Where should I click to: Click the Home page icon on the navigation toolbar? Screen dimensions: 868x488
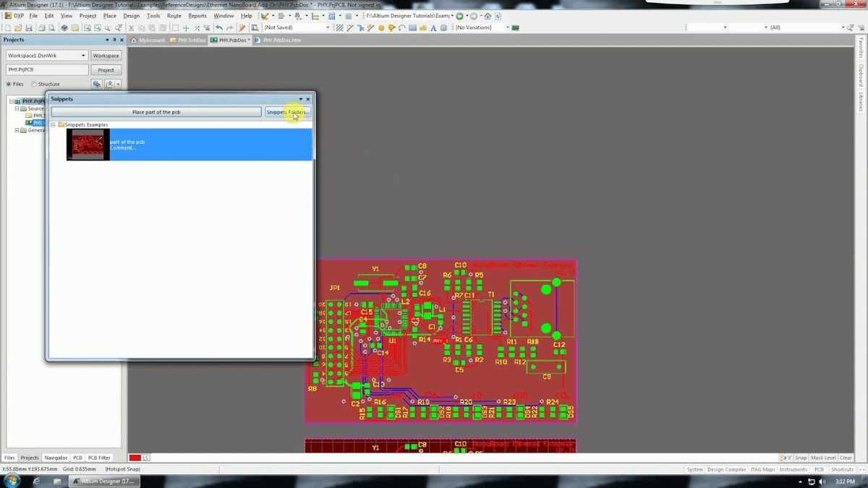click(x=487, y=16)
